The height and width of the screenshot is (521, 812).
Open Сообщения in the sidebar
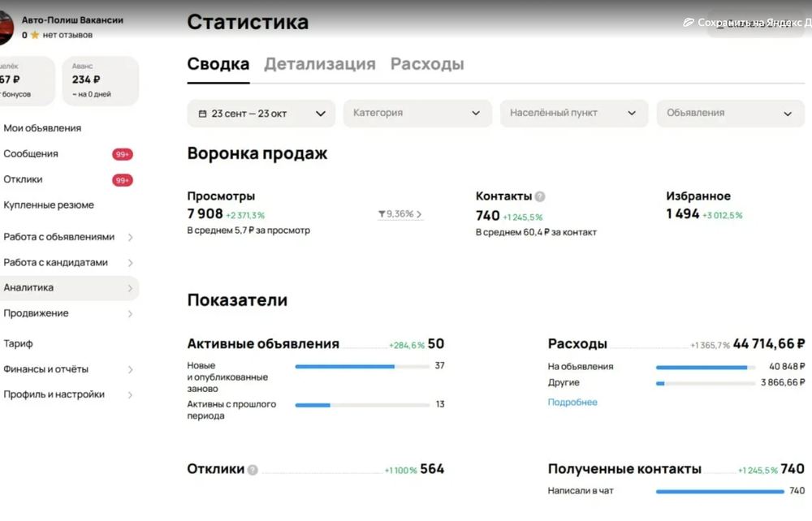(x=31, y=153)
